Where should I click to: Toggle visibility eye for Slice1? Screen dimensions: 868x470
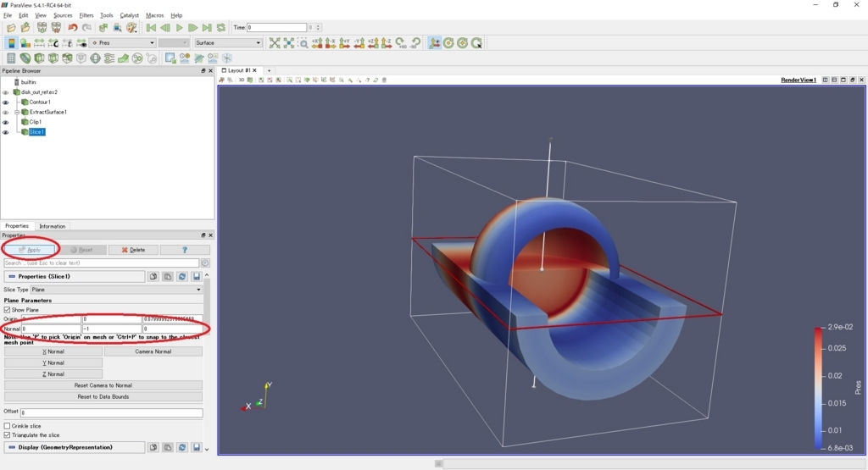tap(6, 132)
